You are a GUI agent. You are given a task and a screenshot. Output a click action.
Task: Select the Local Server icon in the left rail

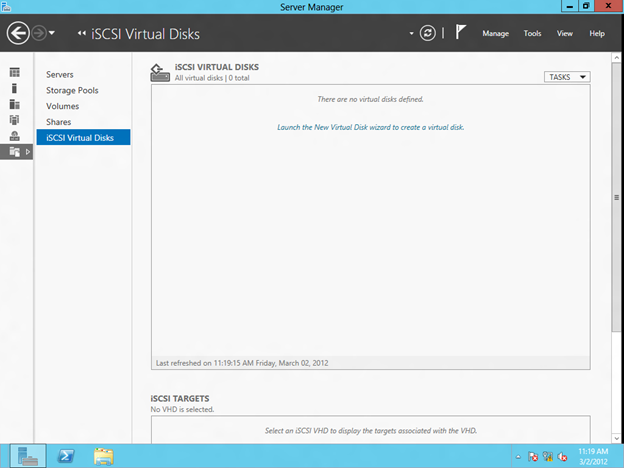(15, 88)
